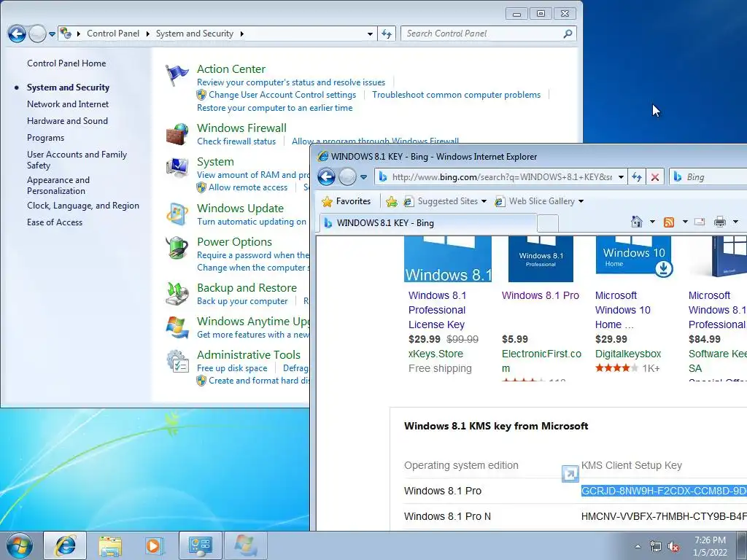Go back in Control Panel window
This screenshot has width=747, height=560.
(x=17, y=34)
